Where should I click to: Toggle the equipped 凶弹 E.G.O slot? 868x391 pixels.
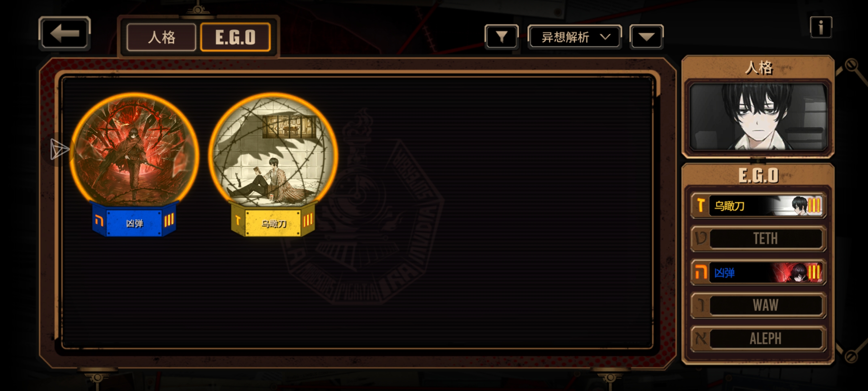[x=758, y=273]
